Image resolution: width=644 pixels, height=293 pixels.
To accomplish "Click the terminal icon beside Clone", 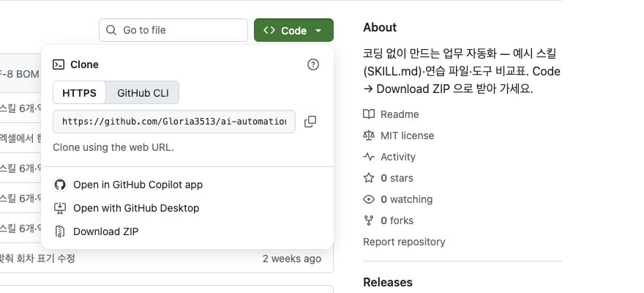I will tap(59, 64).
